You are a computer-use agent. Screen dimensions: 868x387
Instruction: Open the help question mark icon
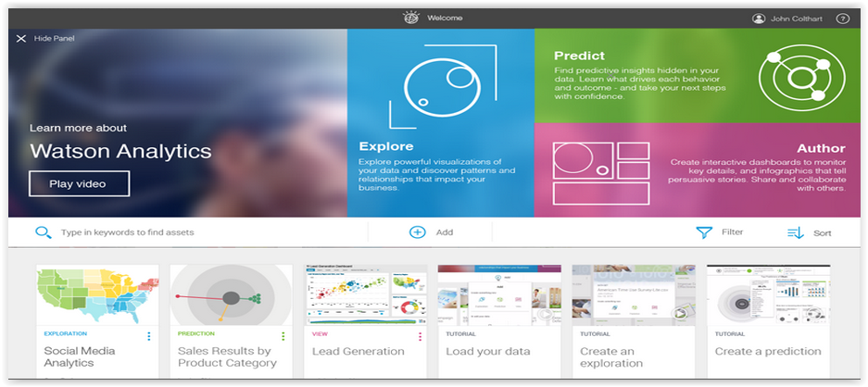(842, 19)
